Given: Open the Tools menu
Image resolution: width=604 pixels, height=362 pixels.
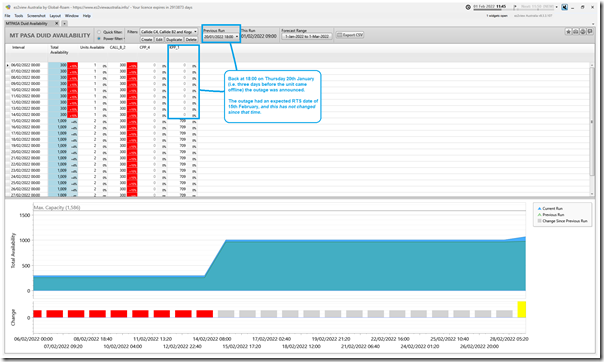Looking at the screenshot, I should pyautogui.click(x=18, y=16).
